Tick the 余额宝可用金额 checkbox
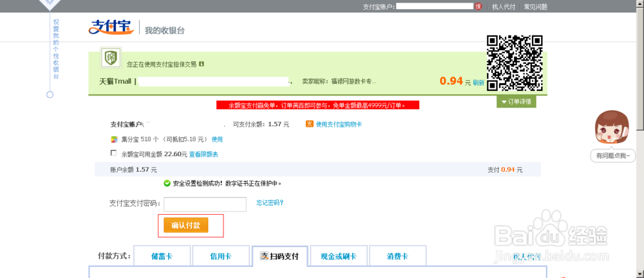 [114, 153]
